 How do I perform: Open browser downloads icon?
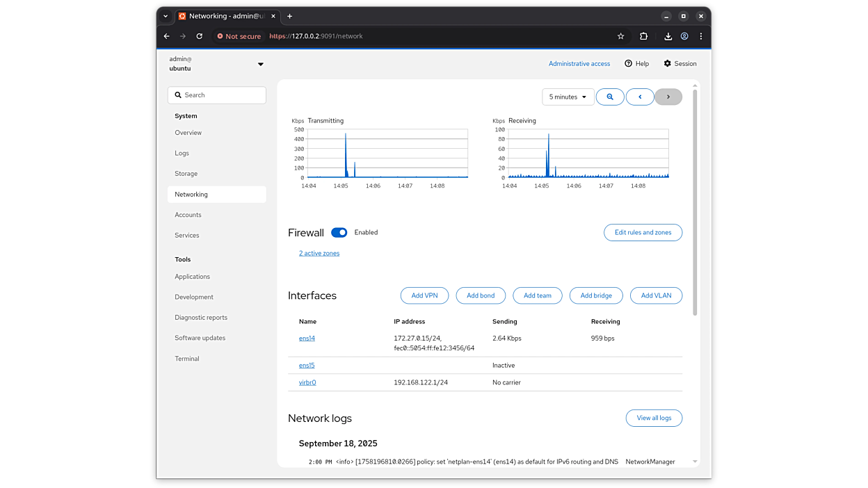[x=668, y=36]
